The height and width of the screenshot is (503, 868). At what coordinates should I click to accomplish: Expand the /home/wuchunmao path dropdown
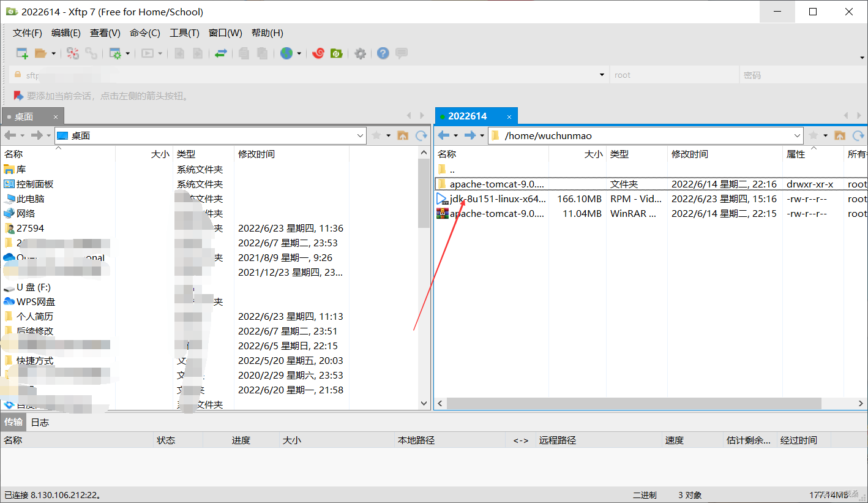tap(797, 135)
